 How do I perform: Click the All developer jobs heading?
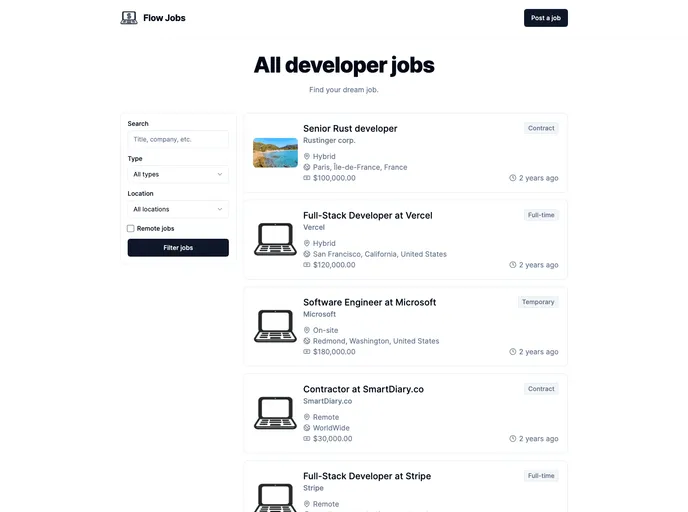344,65
